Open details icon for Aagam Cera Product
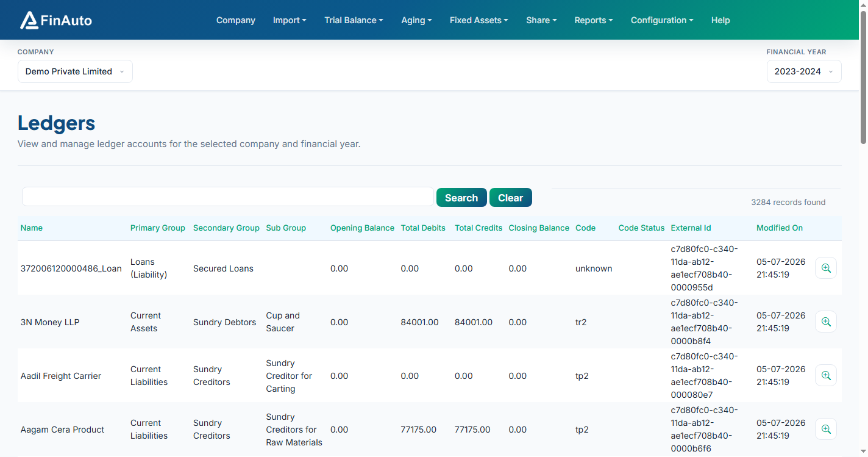The height and width of the screenshot is (457, 868). click(x=826, y=429)
